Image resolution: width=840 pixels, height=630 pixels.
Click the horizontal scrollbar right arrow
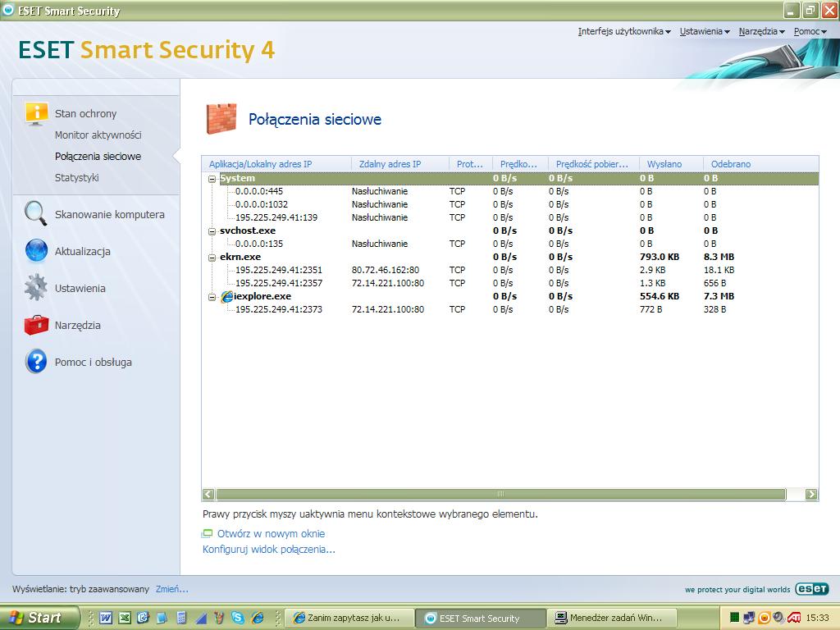point(811,494)
